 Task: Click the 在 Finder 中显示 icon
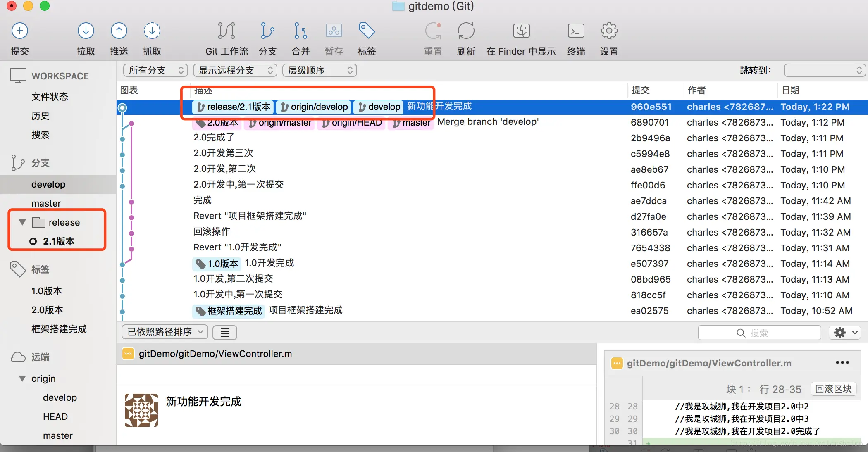coord(521,31)
